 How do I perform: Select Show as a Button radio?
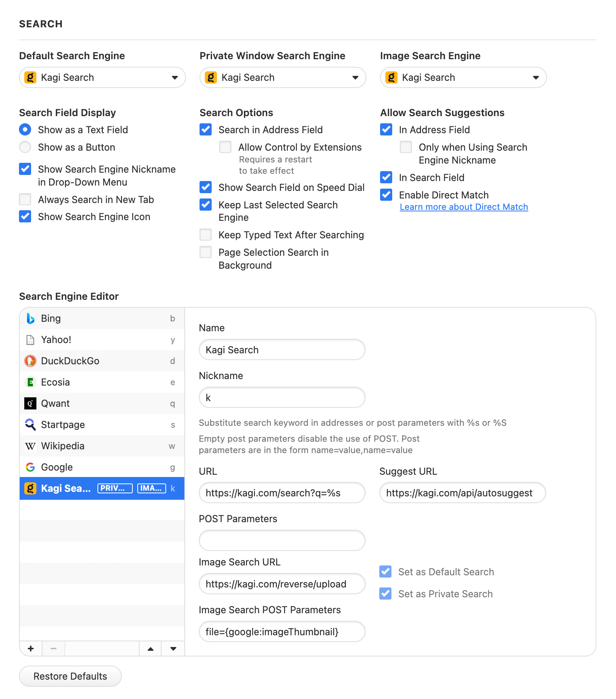[25, 147]
